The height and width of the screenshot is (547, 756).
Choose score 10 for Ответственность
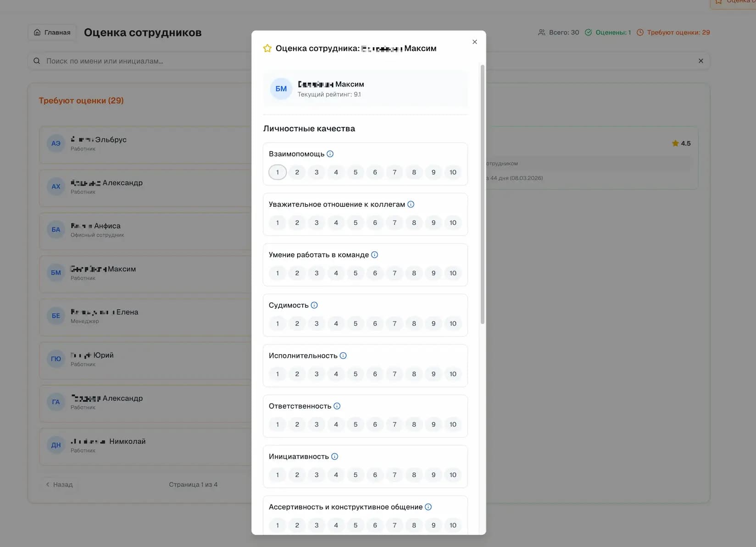pos(453,424)
